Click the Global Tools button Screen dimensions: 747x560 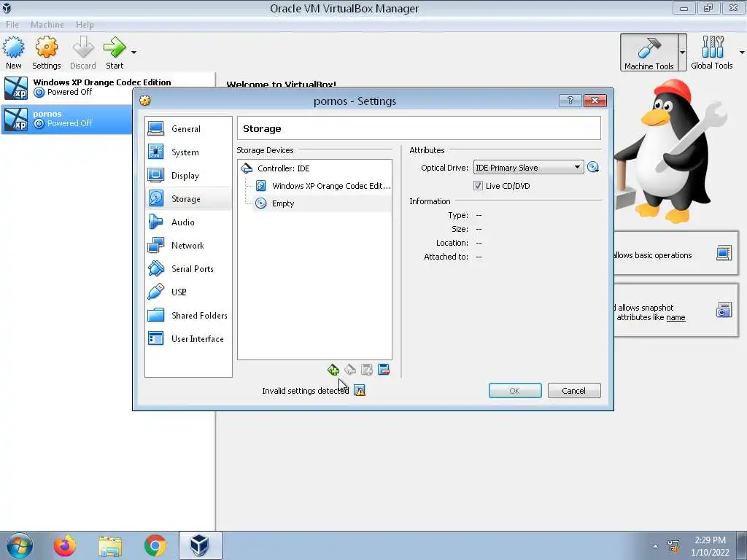712,52
